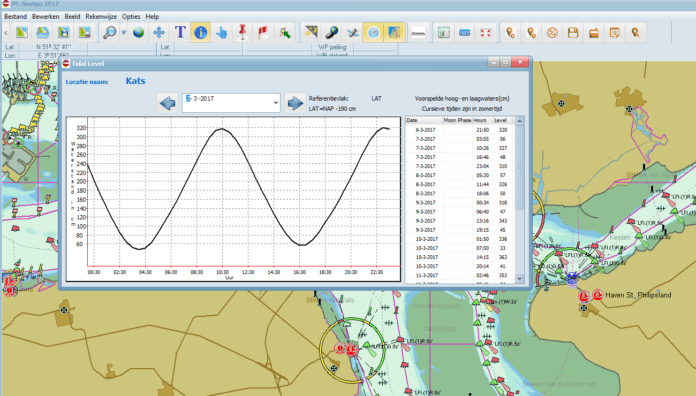Viewport: 696px width, 396px height.
Task: Select the pointing hand tool
Action: 221,32
